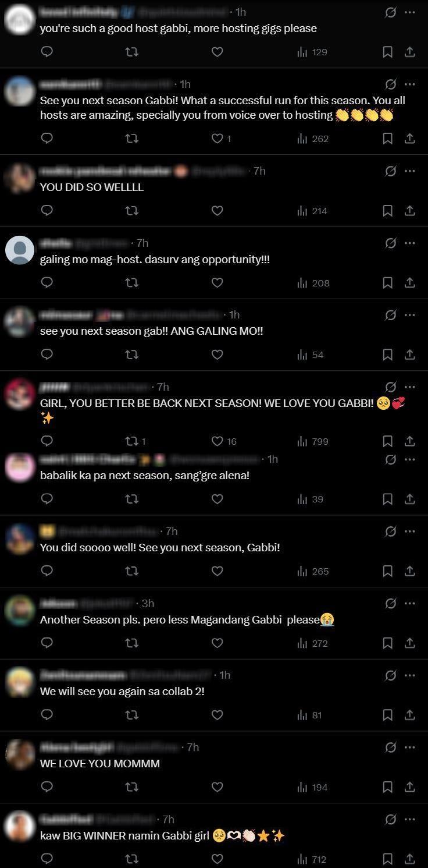The height and width of the screenshot is (868, 428).
Task: Repost the 'You did soooo well' tweet
Action: click(x=132, y=571)
